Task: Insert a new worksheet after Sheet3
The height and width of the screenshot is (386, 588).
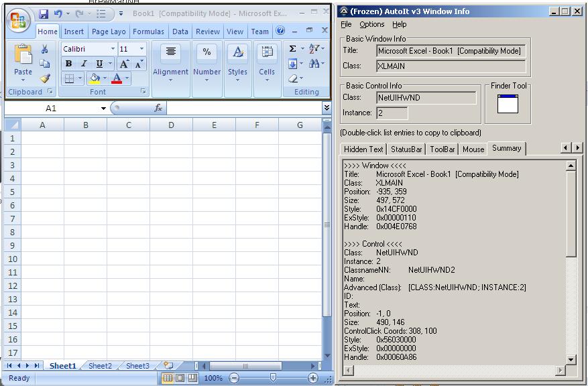Action: coord(169,365)
